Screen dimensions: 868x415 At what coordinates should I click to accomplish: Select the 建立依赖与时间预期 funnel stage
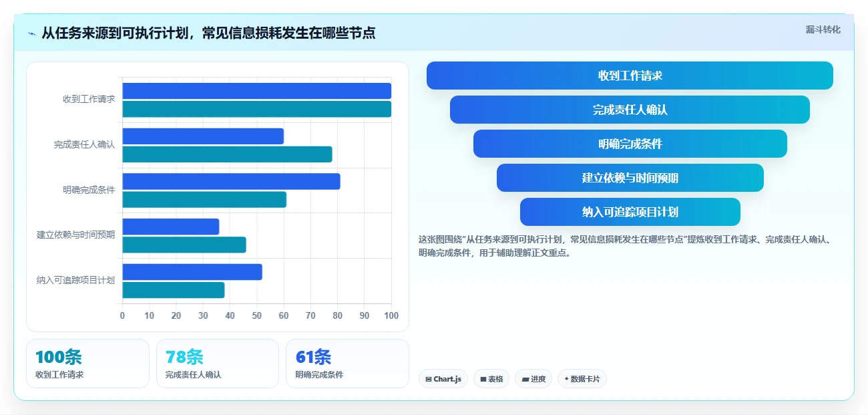[630, 178]
